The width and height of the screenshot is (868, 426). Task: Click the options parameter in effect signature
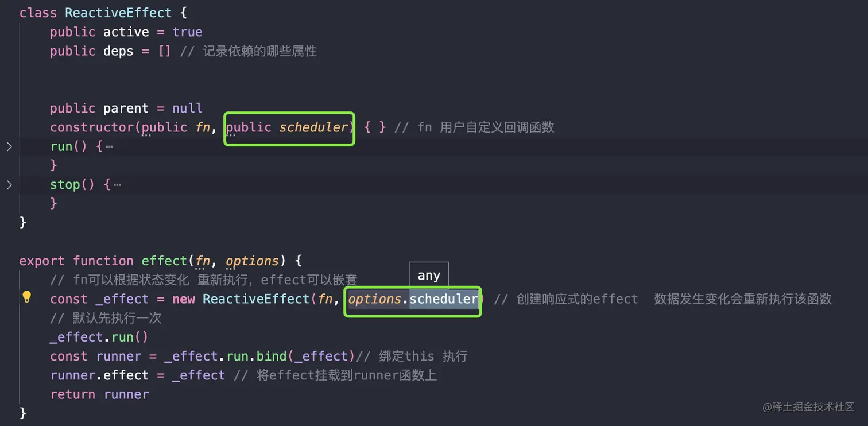252,261
